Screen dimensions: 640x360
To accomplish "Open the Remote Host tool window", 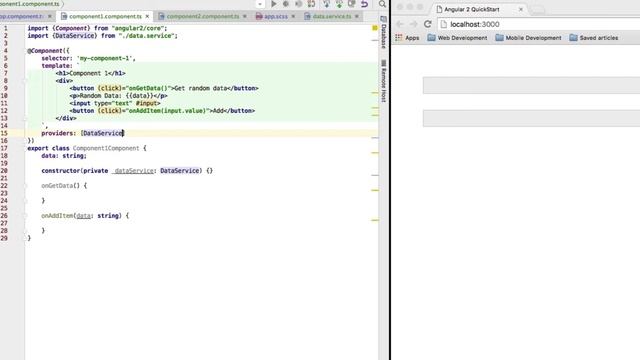I will coord(383,81).
